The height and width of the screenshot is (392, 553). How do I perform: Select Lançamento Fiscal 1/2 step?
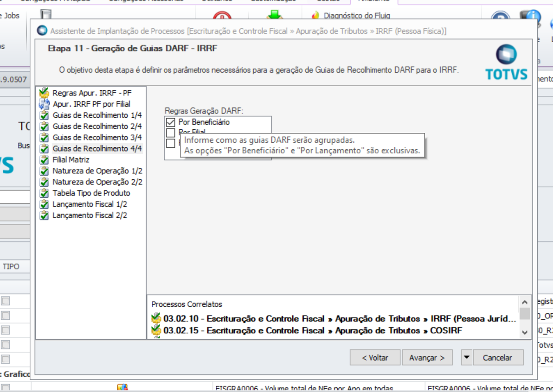tap(90, 204)
